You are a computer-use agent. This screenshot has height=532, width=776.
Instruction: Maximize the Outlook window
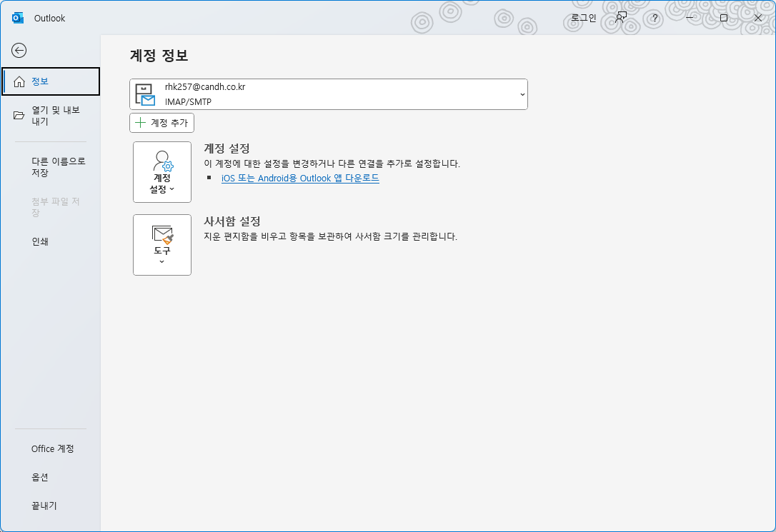coord(724,18)
